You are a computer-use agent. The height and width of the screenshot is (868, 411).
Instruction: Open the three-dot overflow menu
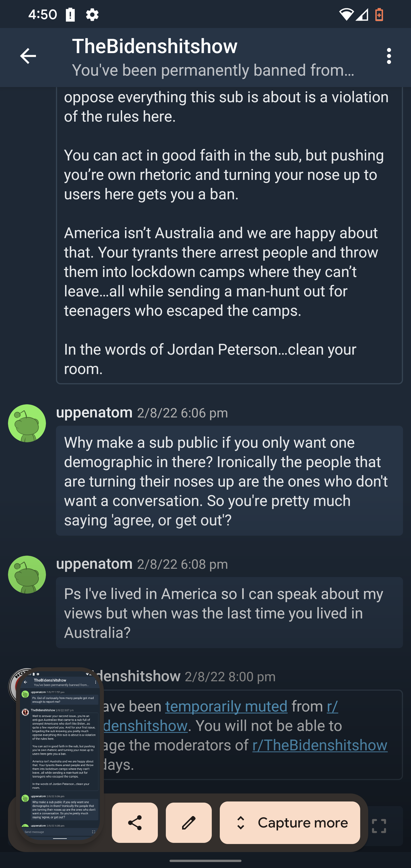[x=389, y=56]
